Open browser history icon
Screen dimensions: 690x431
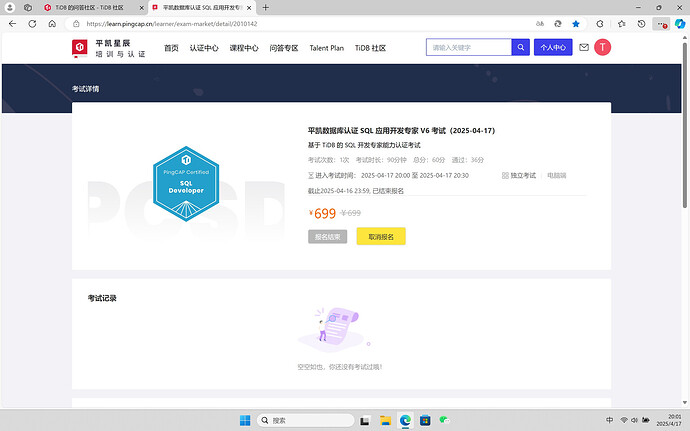pyautogui.click(x=641, y=24)
